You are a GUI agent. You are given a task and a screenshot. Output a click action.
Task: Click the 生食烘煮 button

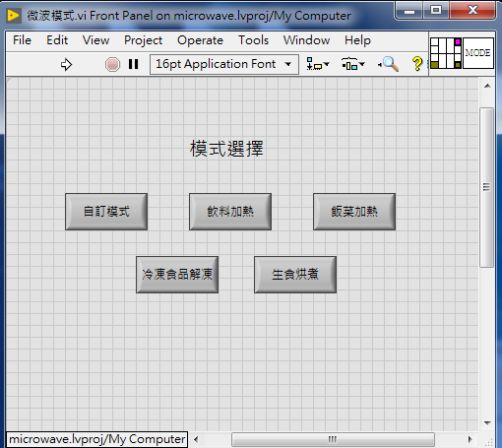click(295, 275)
